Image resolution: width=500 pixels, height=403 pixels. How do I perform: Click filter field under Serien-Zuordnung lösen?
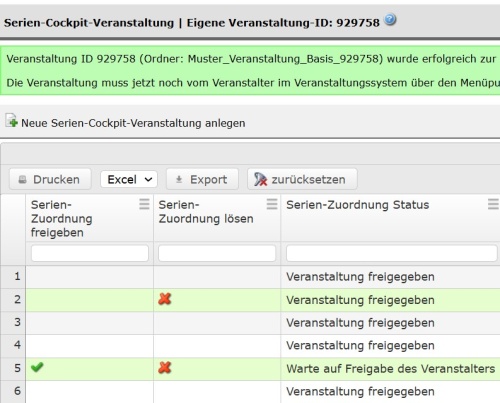pyautogui.click(x=217, y=253)
